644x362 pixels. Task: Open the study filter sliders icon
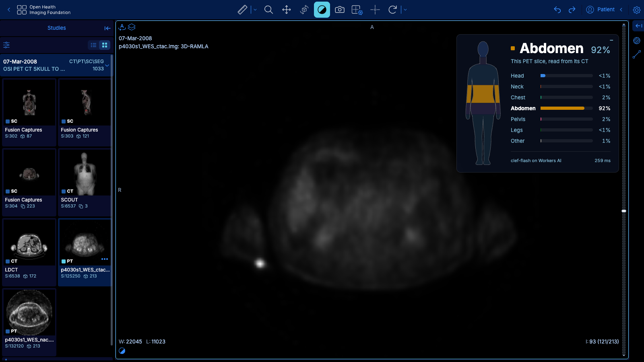tap(6, 45)
